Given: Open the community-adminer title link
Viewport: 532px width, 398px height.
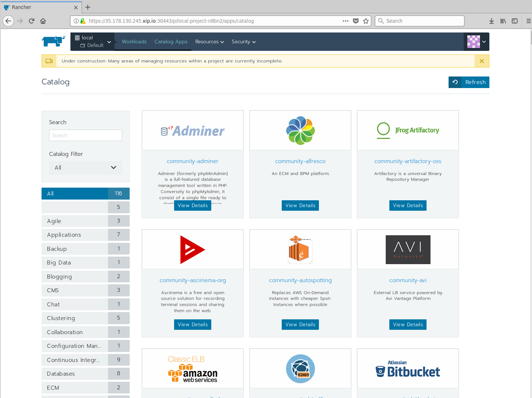Looking at the screenshot, I should coord(193,161).
